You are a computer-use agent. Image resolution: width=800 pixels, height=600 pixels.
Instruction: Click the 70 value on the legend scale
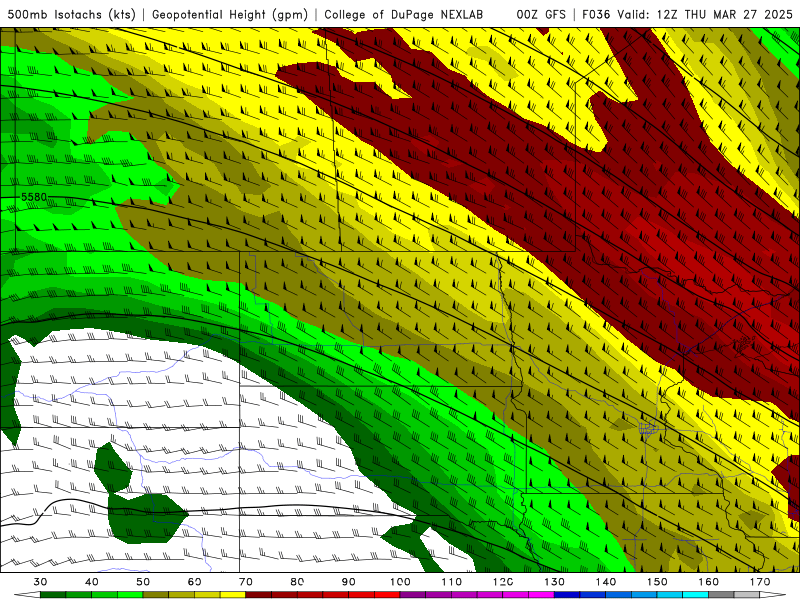point(246,582)
